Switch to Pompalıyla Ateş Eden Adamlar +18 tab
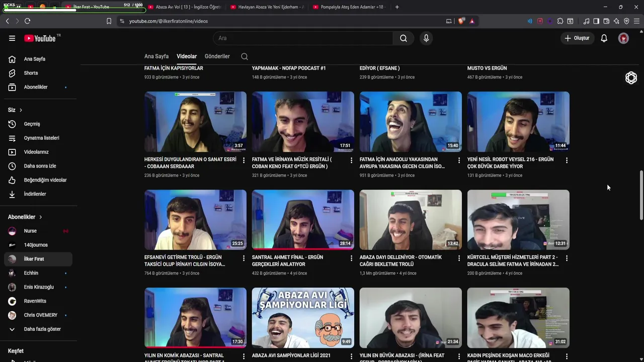The image size is (644, 362). [350, 7]
